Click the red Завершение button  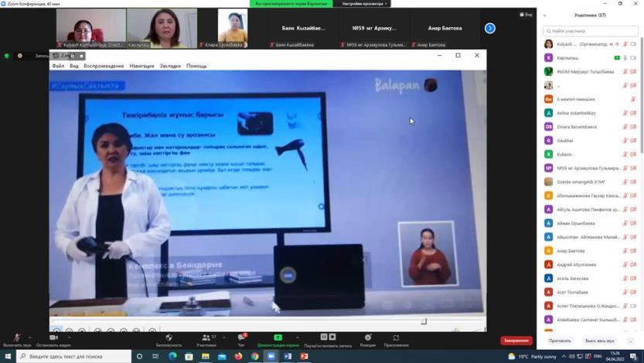click(x=516, y=341)
